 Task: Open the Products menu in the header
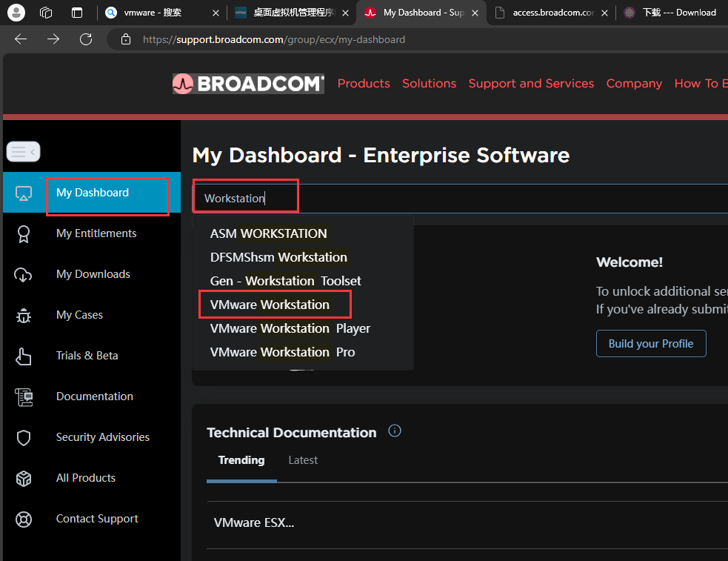(x=364, y=84)
